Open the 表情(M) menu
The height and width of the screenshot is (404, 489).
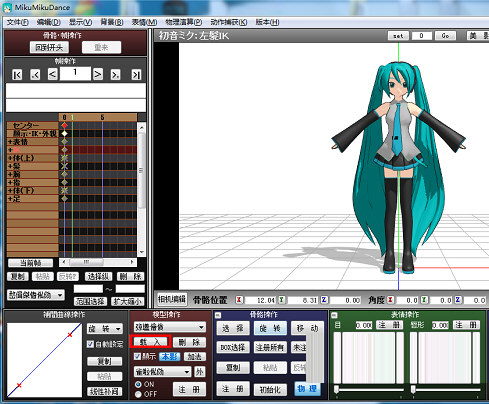point(144,22)
